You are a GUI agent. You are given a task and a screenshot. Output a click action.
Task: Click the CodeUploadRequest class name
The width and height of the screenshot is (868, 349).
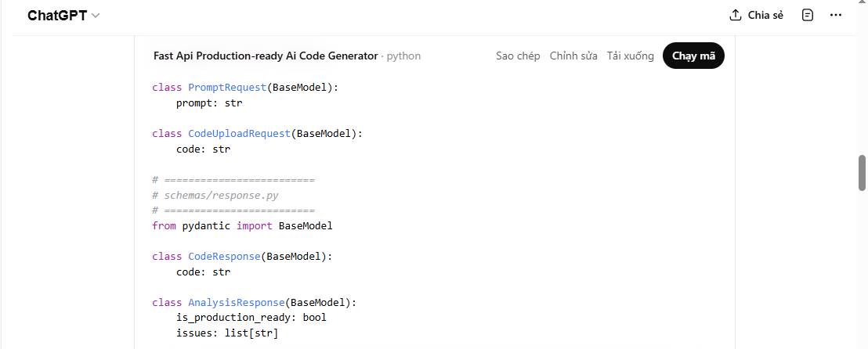tap(239, 133)
